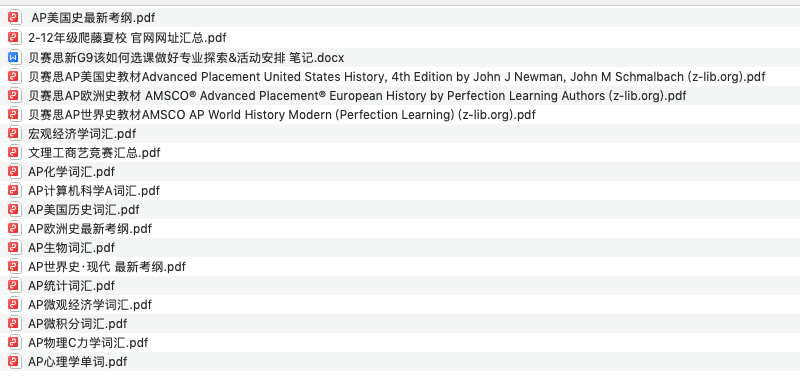This screenshot has height=384, width=800.
Task: Click the PDF icon beside AP生物词汇.pdf
Action: click(14, 248)
